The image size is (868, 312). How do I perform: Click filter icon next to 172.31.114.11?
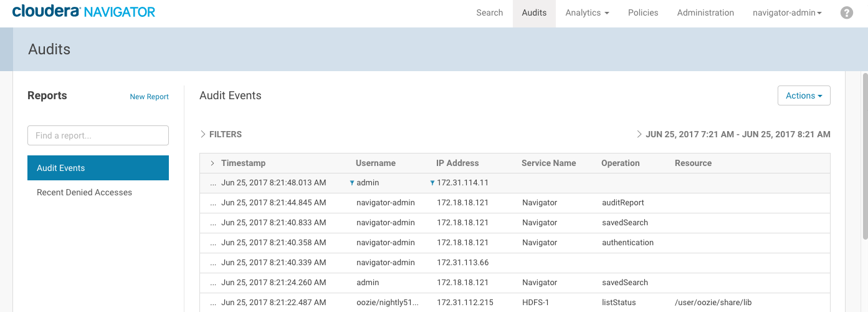pos(432,183)
